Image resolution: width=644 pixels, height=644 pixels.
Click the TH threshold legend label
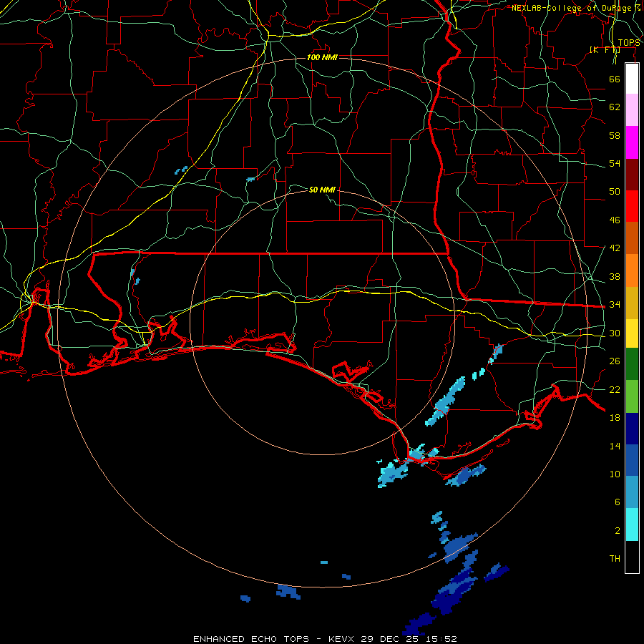(x=615, y=559)
